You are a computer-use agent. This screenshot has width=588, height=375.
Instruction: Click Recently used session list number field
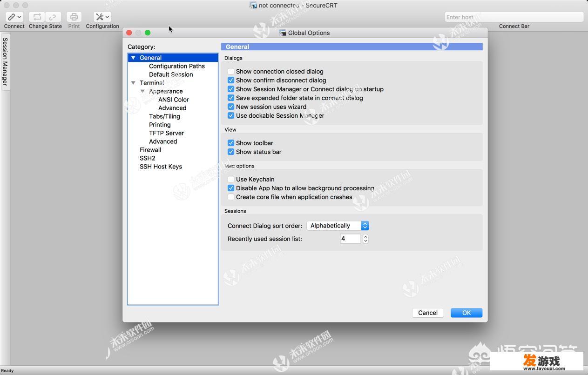click(x=350, y=239)
